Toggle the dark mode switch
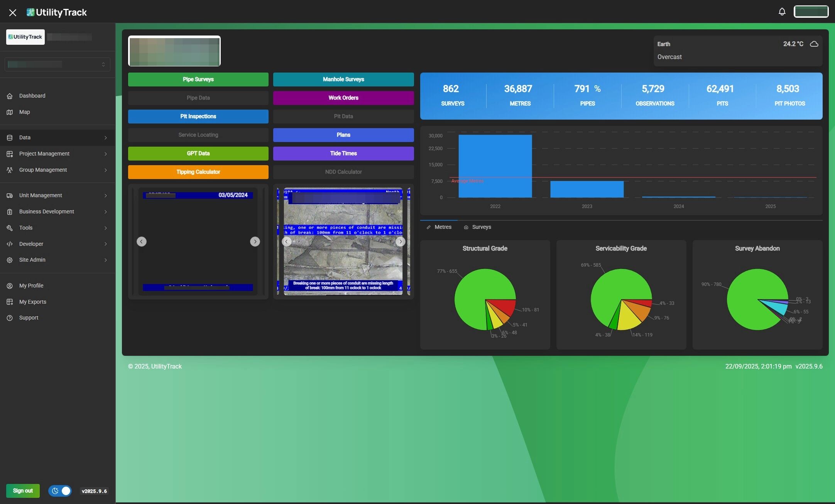 [x=60, y=491]
